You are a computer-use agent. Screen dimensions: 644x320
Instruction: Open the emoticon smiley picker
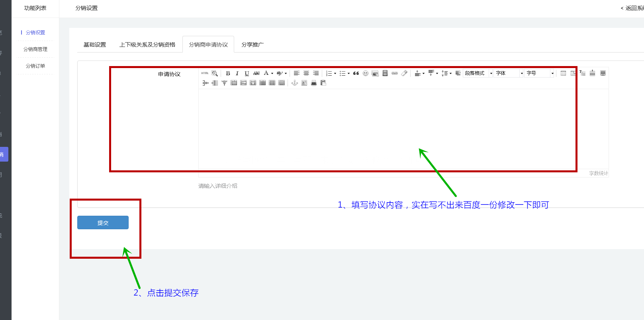pos(366,73)
